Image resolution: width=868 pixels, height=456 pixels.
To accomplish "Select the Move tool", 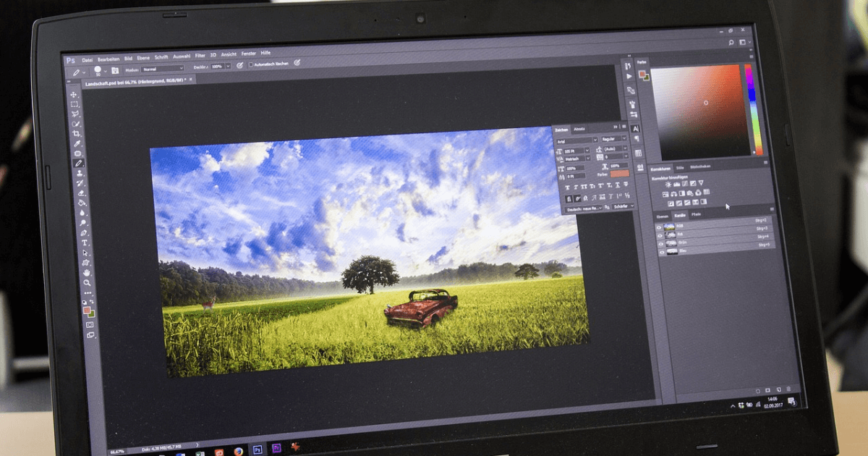I will (x=74, y=94).
